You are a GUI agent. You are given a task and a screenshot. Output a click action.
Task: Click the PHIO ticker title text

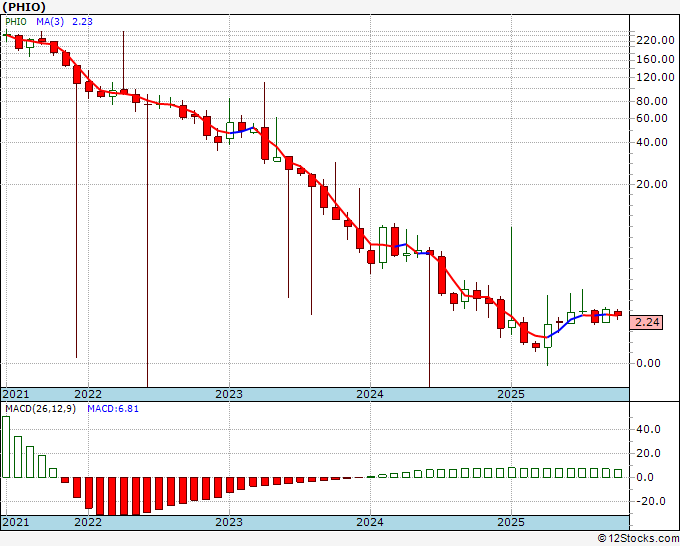pos(24,7)
